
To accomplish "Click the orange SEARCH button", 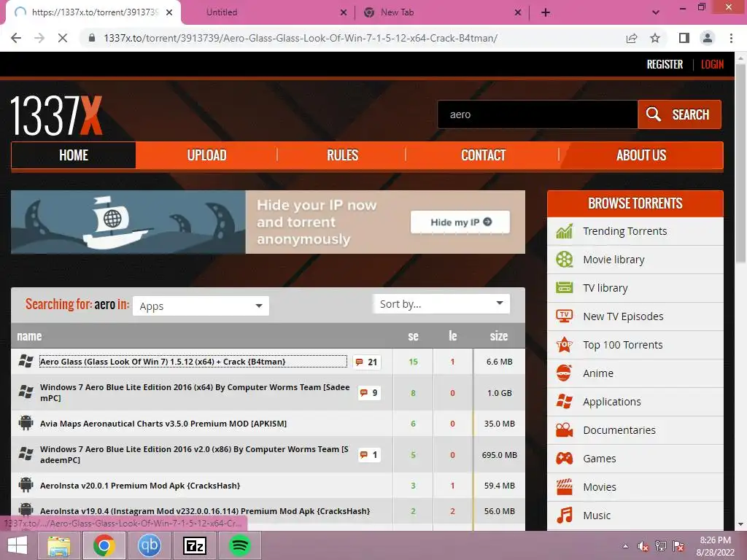I will click(x=679, y=114).
